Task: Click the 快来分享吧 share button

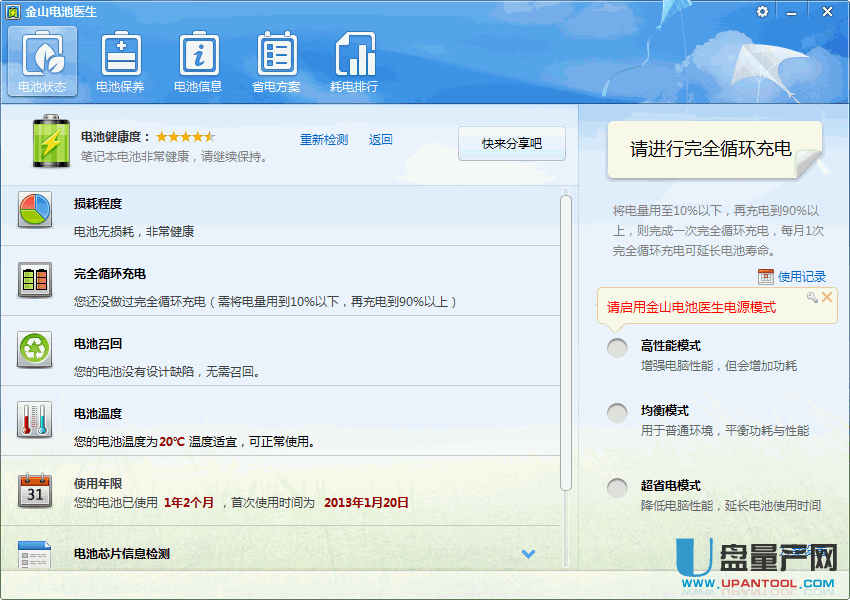Action: pos(511,143)
